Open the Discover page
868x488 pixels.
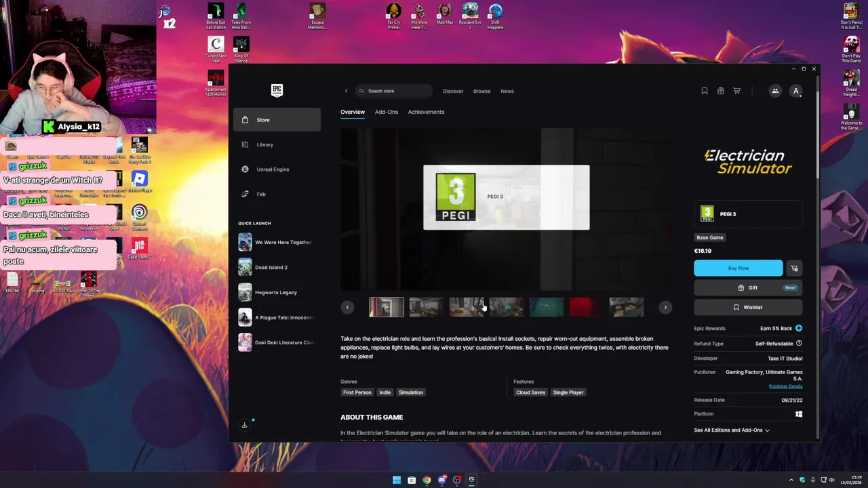tap(453, 91)
